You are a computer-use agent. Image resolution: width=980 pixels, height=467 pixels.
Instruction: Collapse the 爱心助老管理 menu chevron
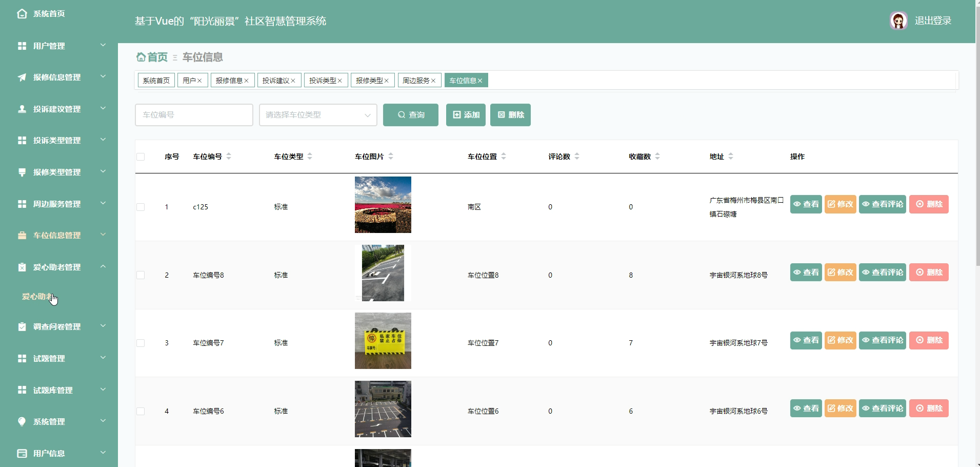pyautogui.click(x=103, y=267)
